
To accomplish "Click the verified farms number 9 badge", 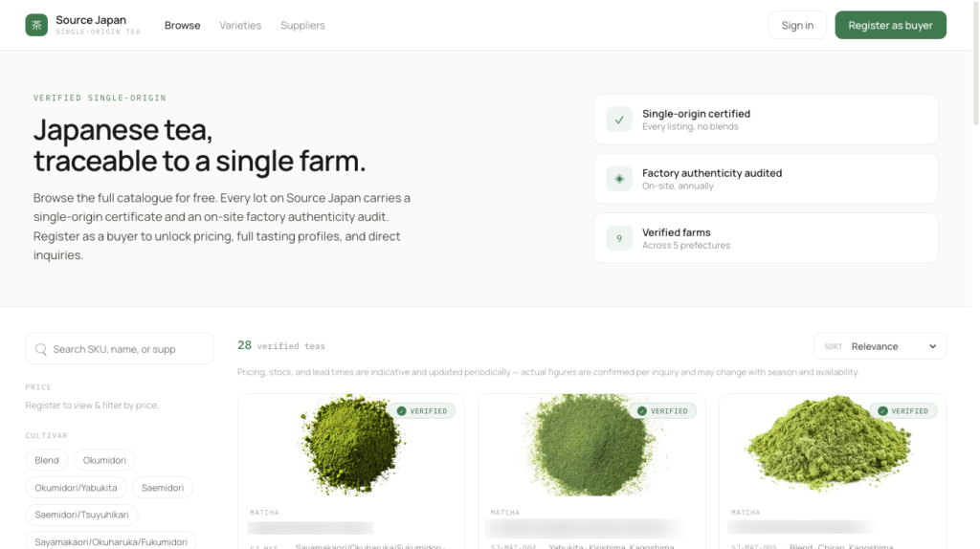I will (x=619, y=238).
